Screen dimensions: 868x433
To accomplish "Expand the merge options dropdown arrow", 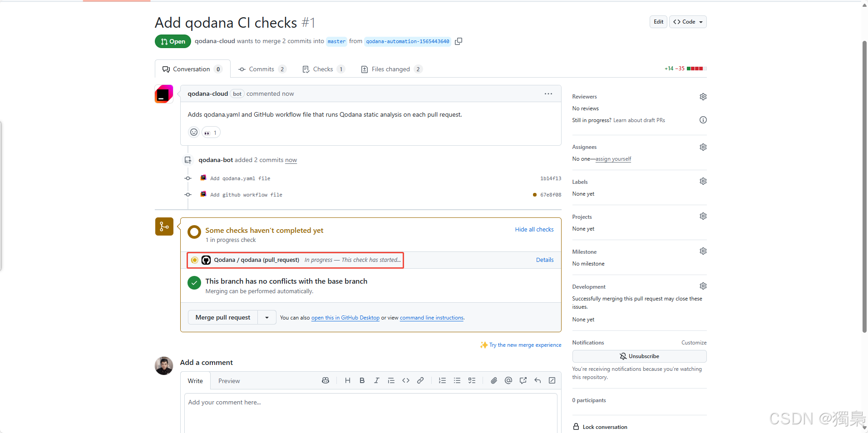I will pos(266,317).
